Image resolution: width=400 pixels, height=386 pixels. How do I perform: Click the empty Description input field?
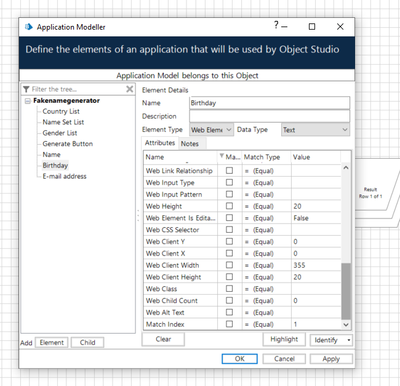click(x=270, y=116)
